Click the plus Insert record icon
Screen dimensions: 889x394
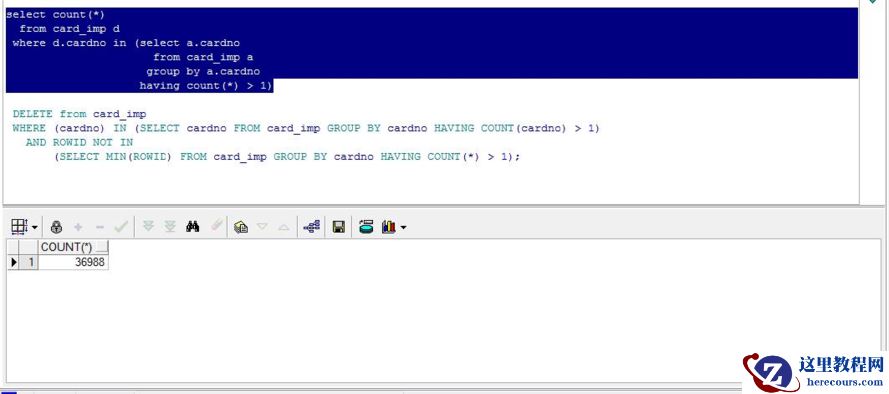78,227
